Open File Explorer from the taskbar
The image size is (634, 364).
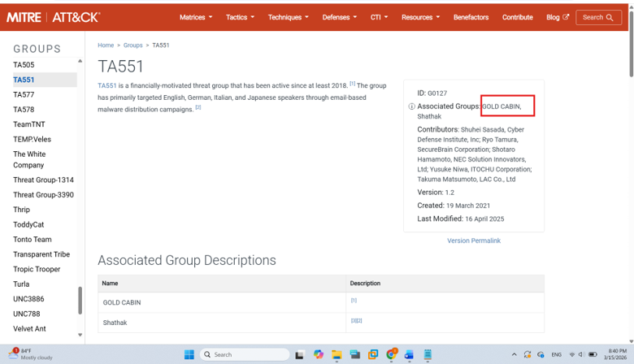point(337,355)
